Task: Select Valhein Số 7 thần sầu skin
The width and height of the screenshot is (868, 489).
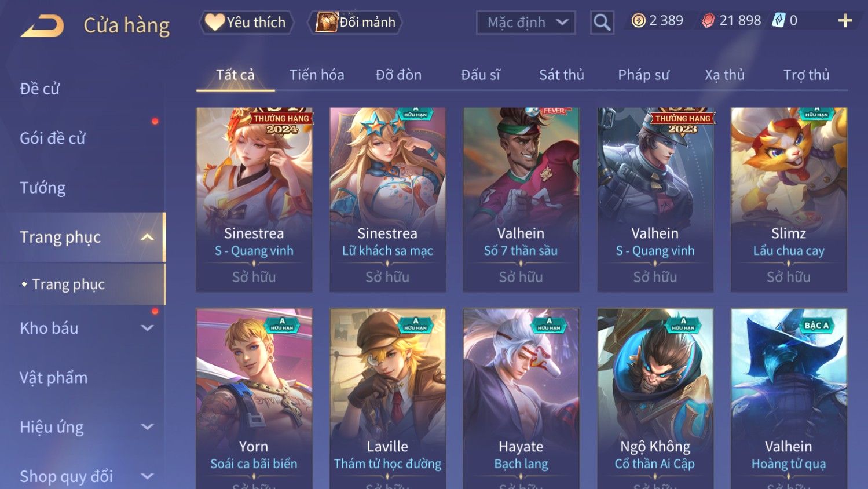Action: point(521,199)
